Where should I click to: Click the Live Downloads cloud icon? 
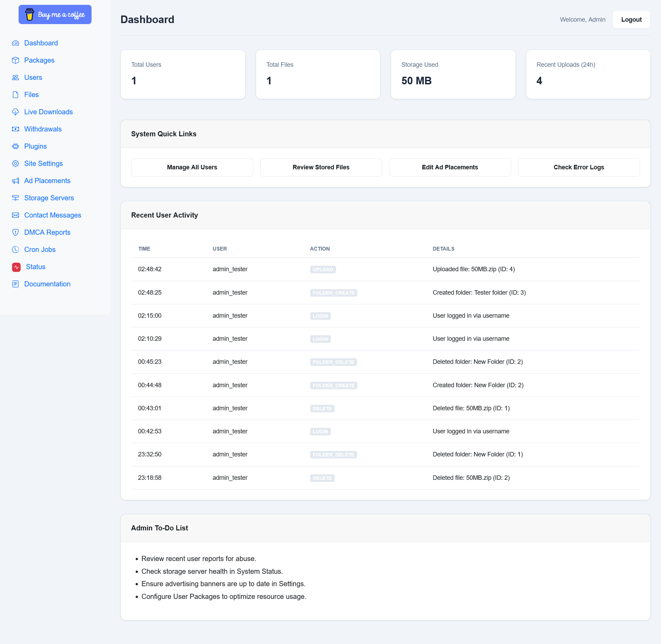[x=15, y=112]
